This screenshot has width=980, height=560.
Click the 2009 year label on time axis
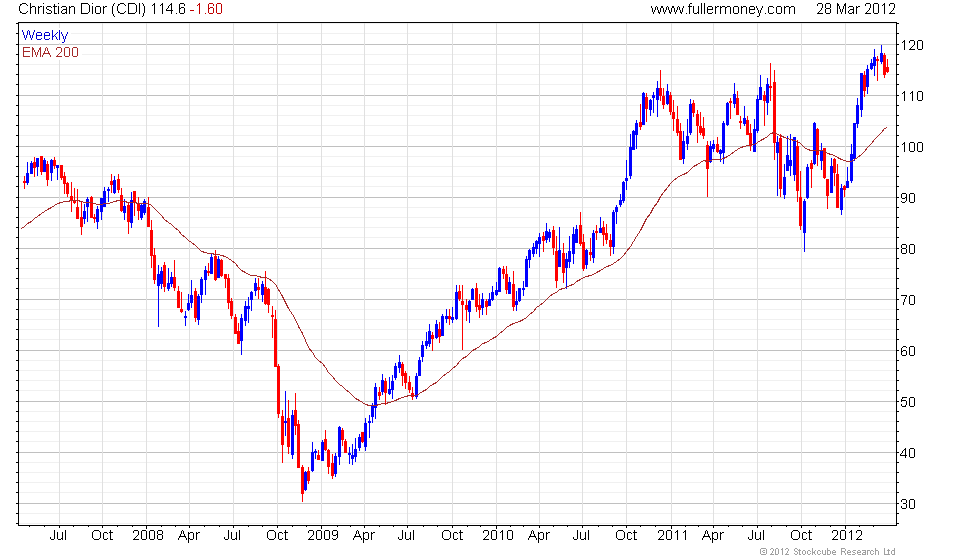(322, 536)
